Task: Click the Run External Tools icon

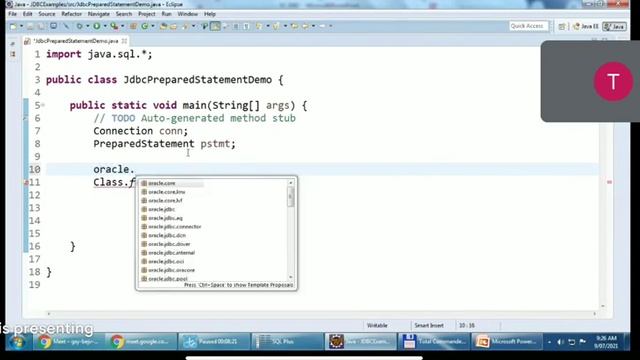Action: [114, 26]
